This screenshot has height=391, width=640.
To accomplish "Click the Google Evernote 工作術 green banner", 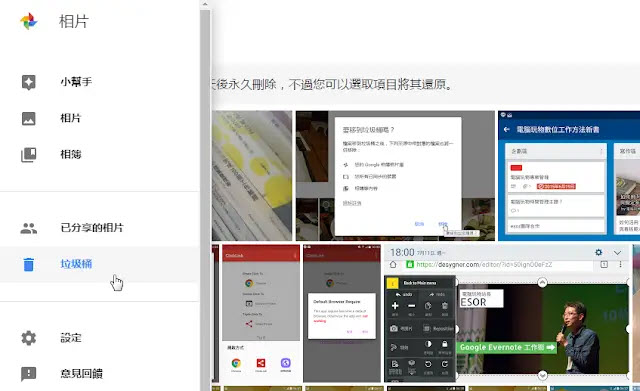I will coord(507,347).
